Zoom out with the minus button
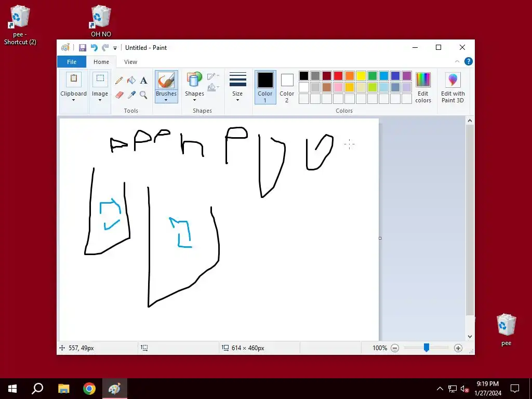 (x=395, y=348)
